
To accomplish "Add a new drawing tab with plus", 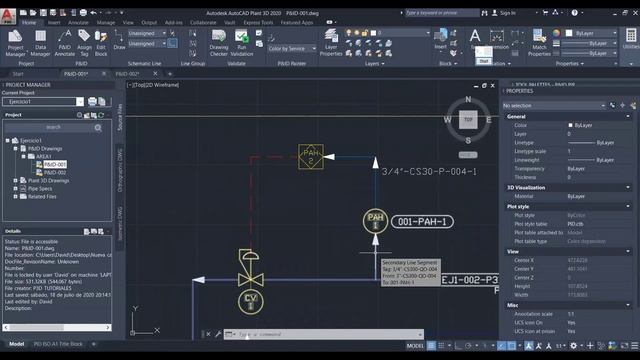I will point(170,74).
